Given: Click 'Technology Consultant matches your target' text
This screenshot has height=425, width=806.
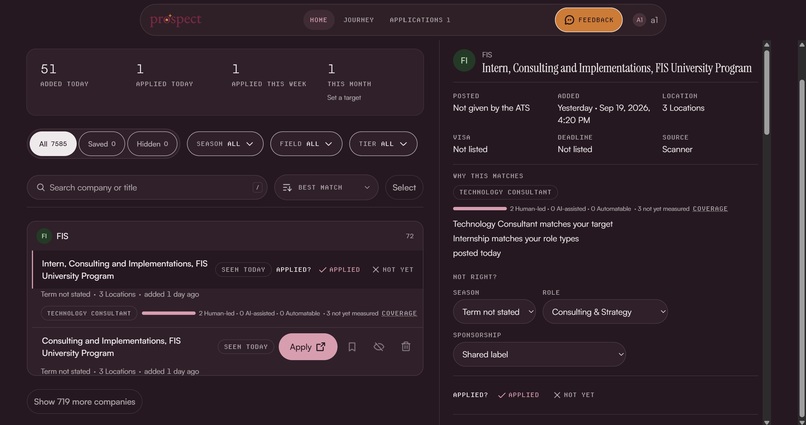Looking at the screenshot, I should (x=533, y=224).
